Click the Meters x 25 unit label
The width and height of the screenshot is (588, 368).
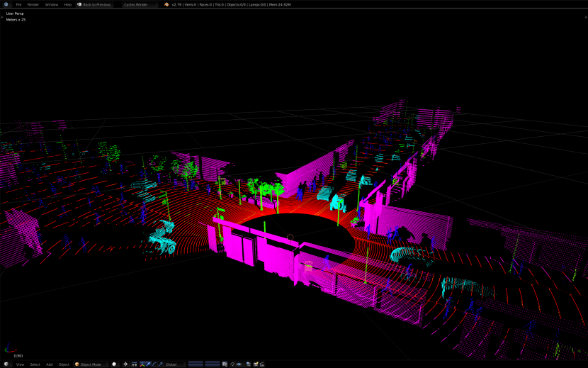coord(16,20)
